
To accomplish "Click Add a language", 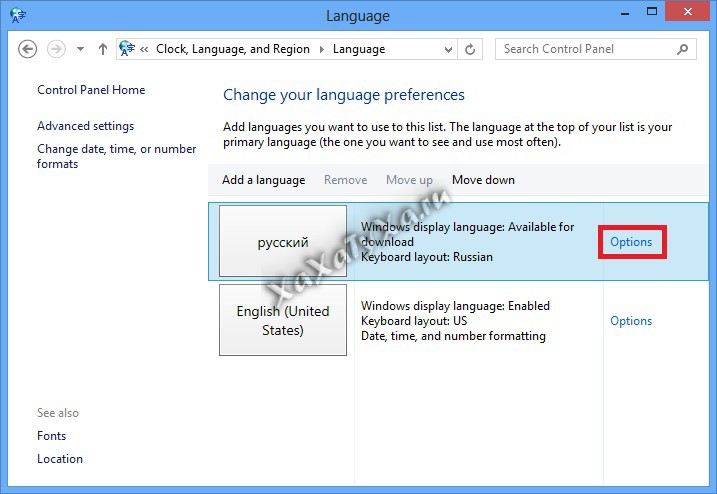I will click(x=263, y=180).
